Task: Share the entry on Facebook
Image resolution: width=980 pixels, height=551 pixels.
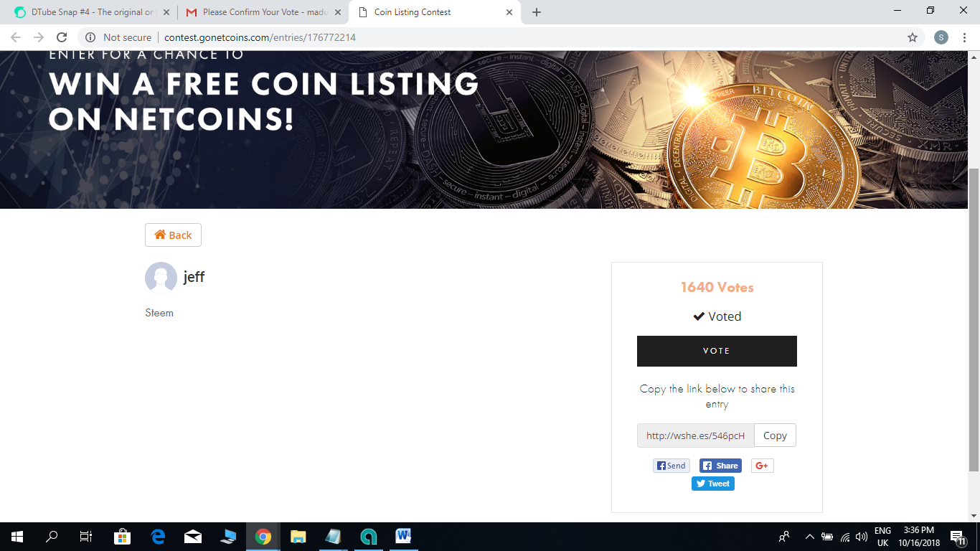Action: [720, 466]
